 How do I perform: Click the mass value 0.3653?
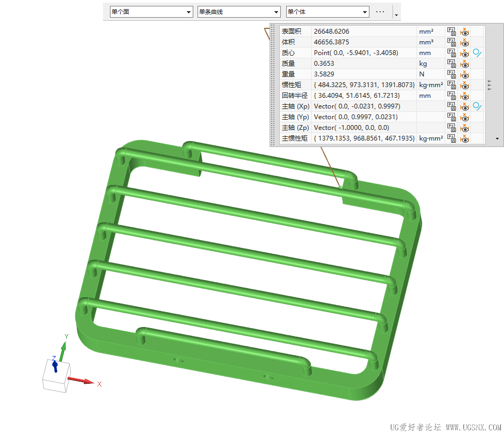[324, 64]
